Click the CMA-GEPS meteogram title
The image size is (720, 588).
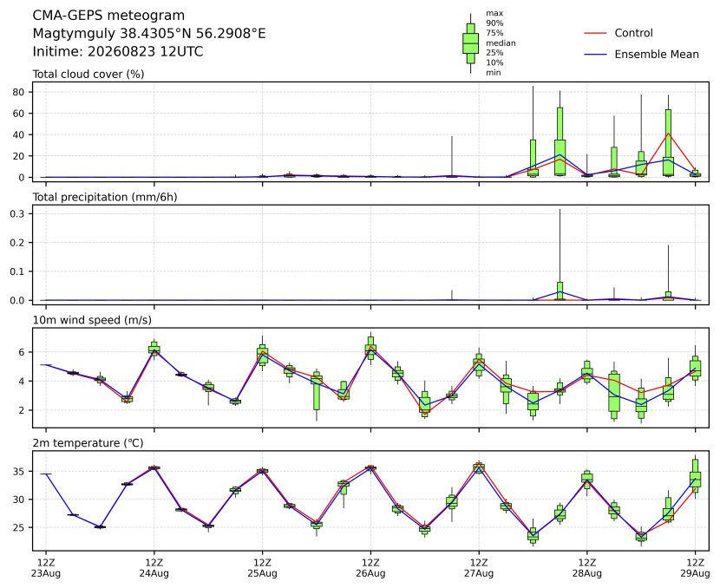click(x=108, y=16)
